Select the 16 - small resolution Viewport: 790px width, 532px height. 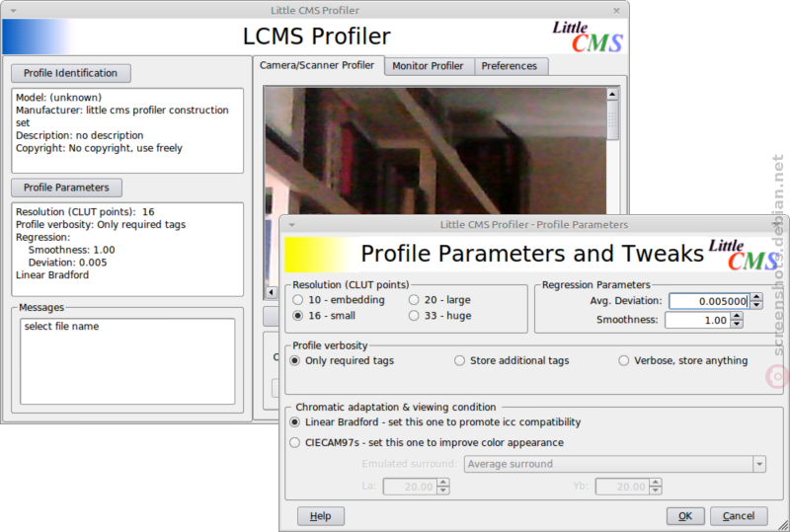click(324, 316)
